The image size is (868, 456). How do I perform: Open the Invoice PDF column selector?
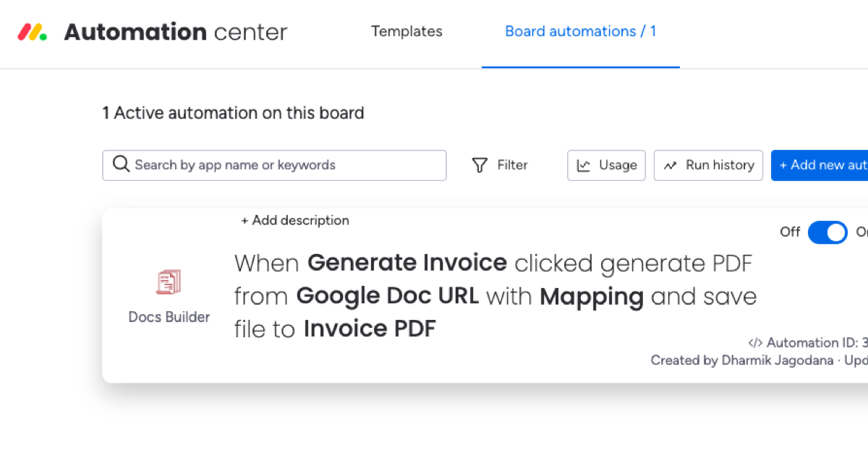[370, 329]
